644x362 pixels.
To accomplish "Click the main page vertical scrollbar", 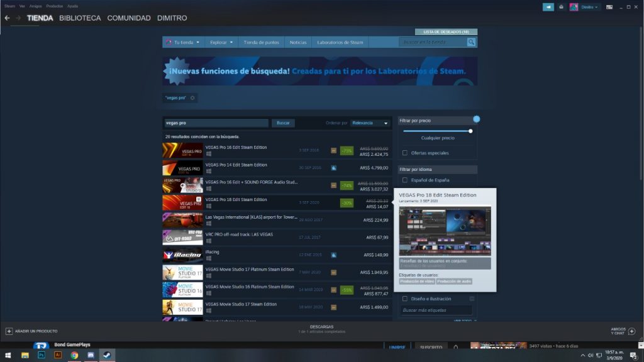I will 641,102.
